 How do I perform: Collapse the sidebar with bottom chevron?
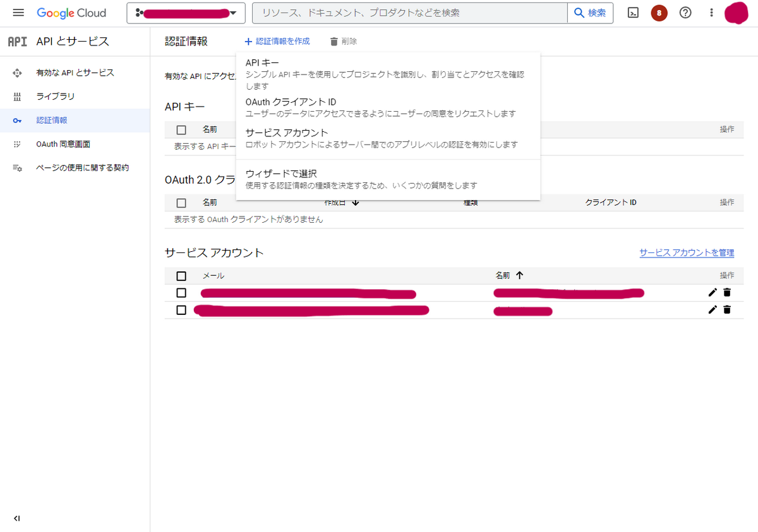[17, 518]
